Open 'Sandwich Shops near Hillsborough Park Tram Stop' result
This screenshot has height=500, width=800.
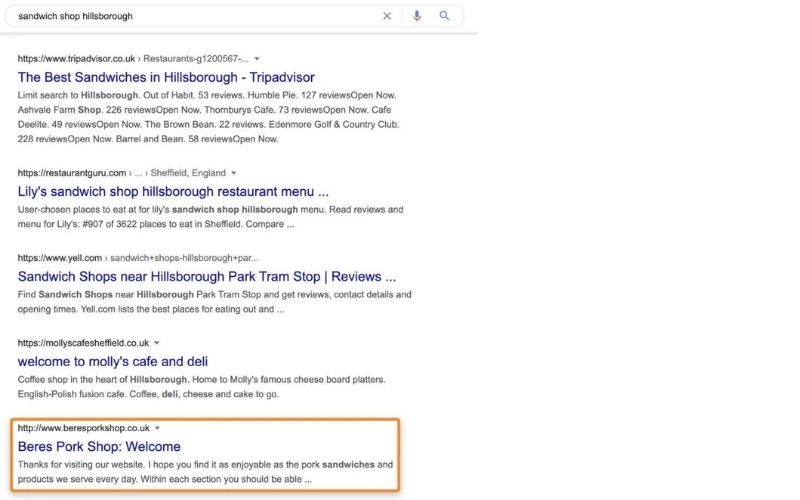tap(207, 277)
